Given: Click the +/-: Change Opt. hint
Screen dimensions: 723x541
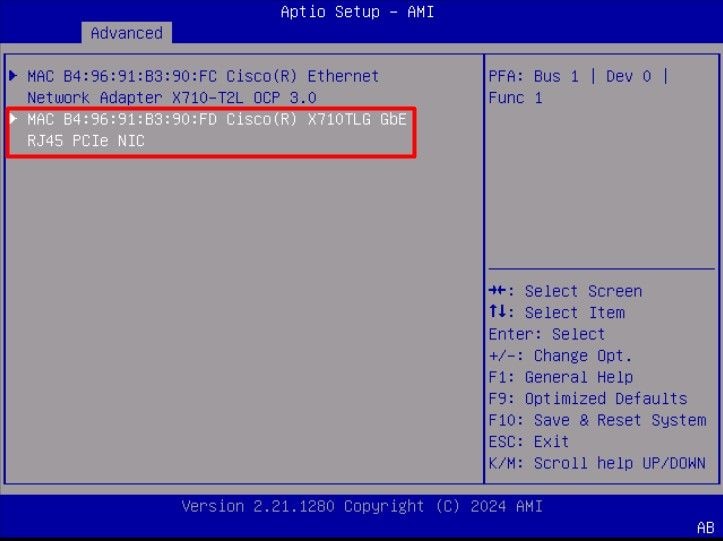Looking at the screenshot, I should [560, 356].
